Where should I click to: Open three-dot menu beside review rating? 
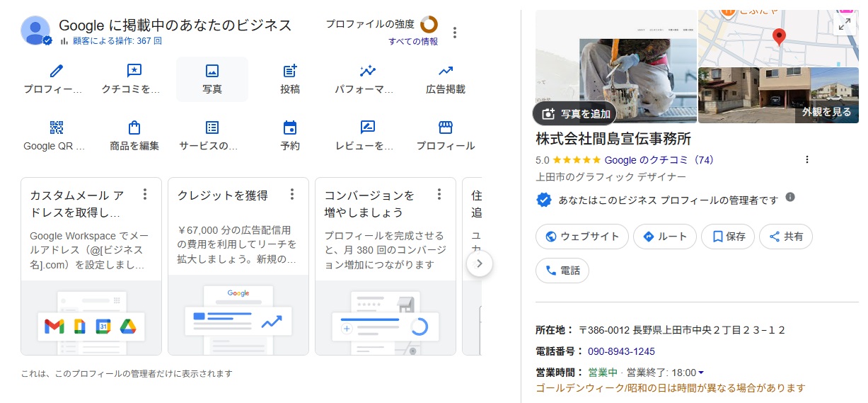(x=807, y=159)
